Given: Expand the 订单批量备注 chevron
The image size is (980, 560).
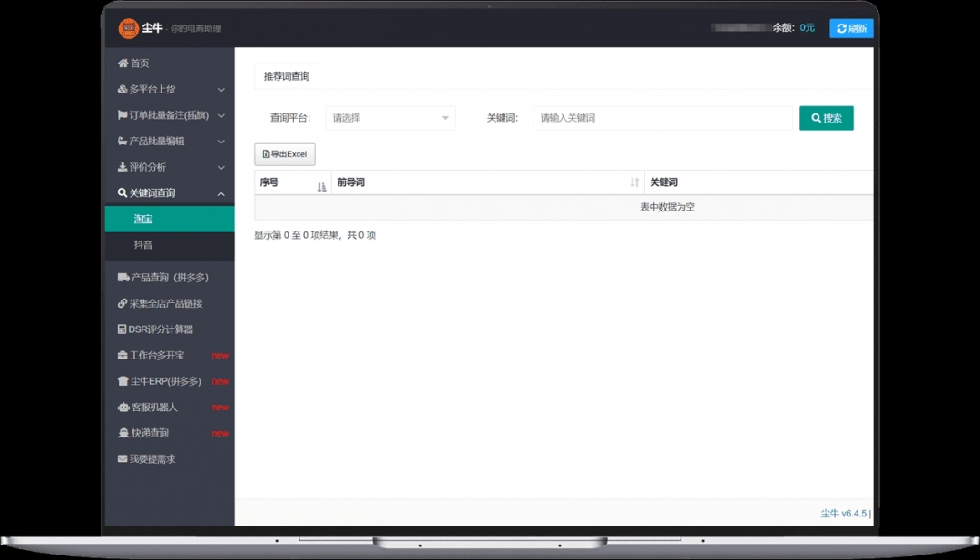Looking at the screenshot, I should point(221,115).
